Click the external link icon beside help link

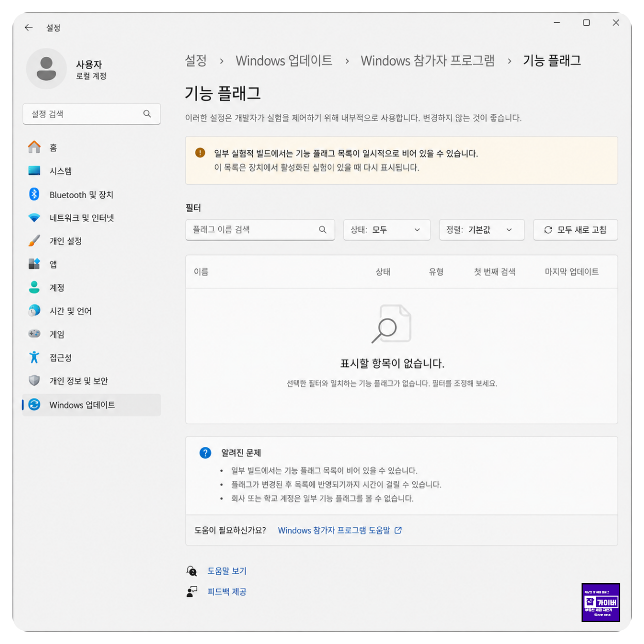[398, 530]
